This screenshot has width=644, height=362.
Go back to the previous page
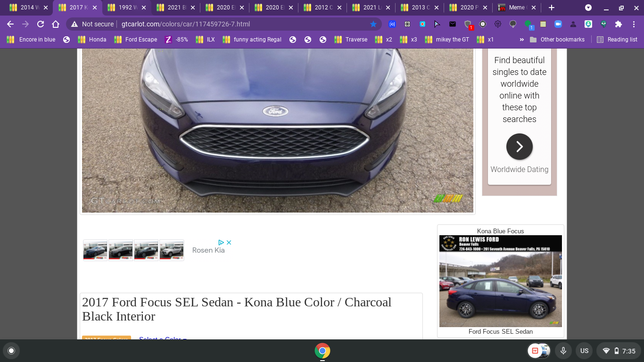(10, 24)
